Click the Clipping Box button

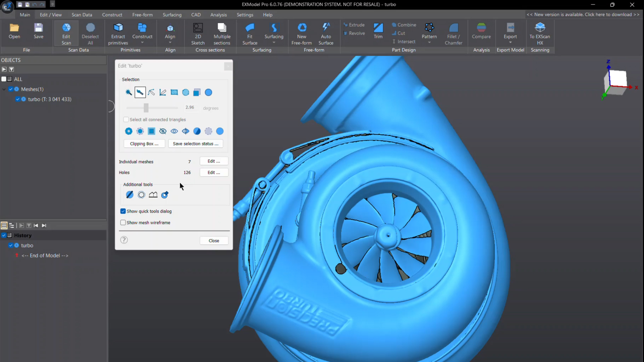tap(144, 144)
